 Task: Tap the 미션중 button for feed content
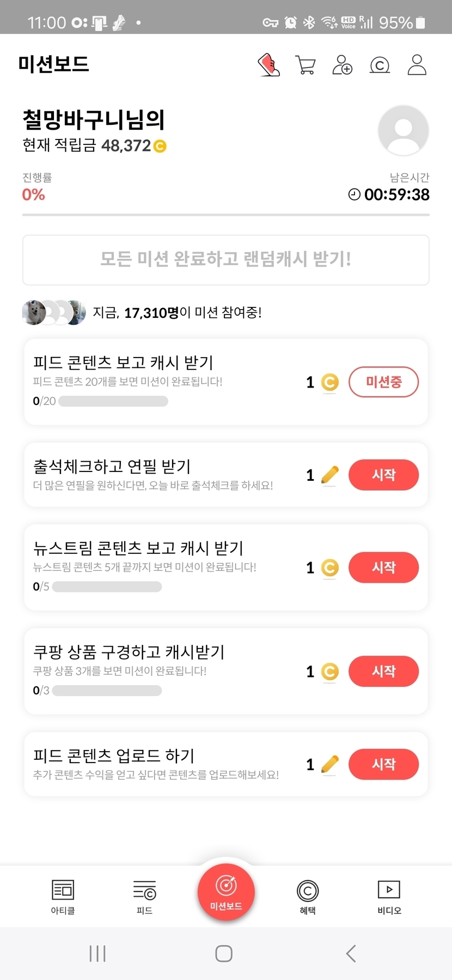tap(383, 382)
